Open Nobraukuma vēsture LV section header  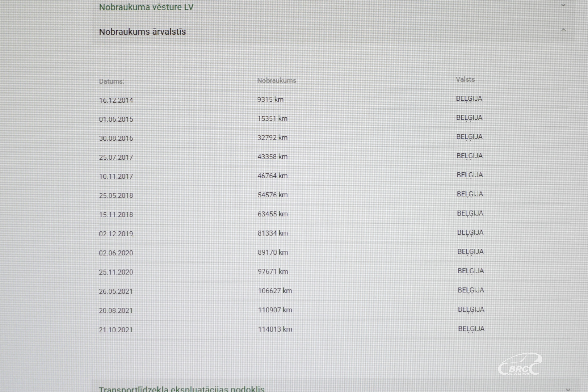coord(146,7)
